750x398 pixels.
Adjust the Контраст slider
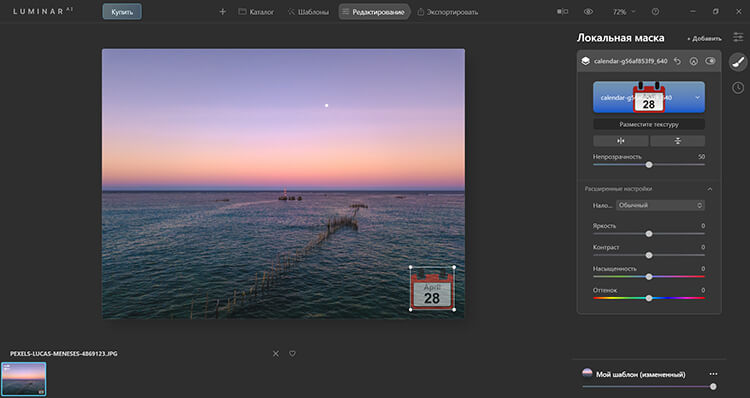click(649, 255)
